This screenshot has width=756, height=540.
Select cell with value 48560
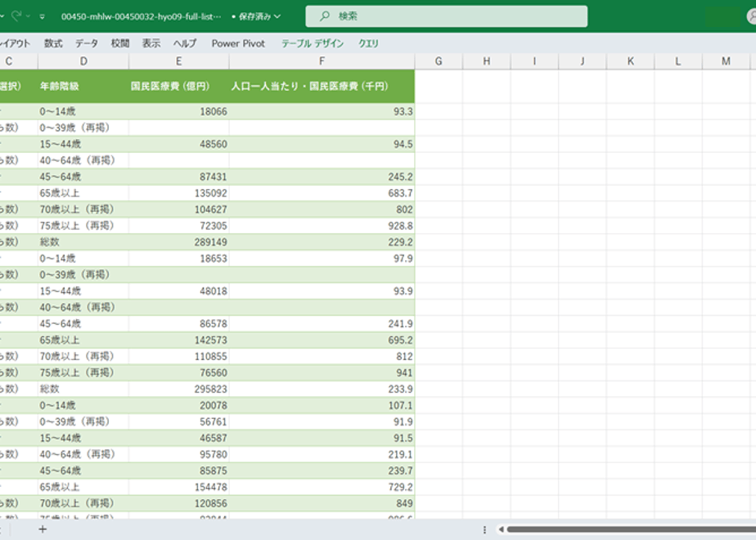pos(179,144)
